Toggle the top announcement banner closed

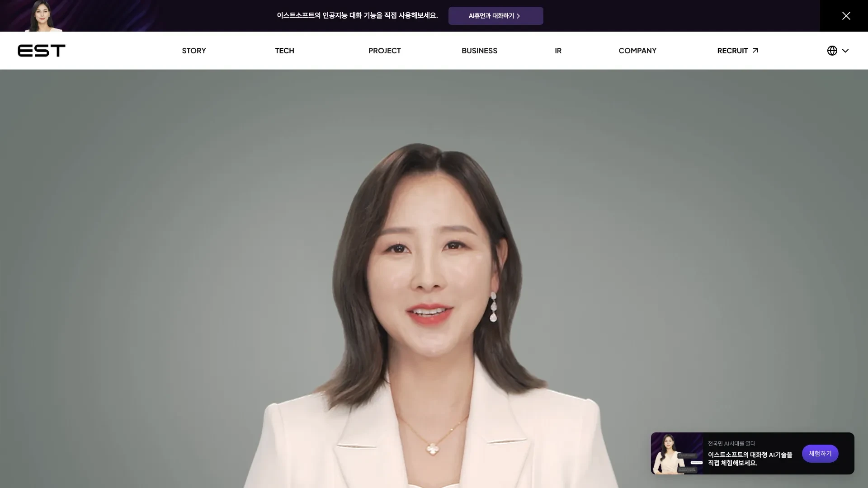[846, 15]
